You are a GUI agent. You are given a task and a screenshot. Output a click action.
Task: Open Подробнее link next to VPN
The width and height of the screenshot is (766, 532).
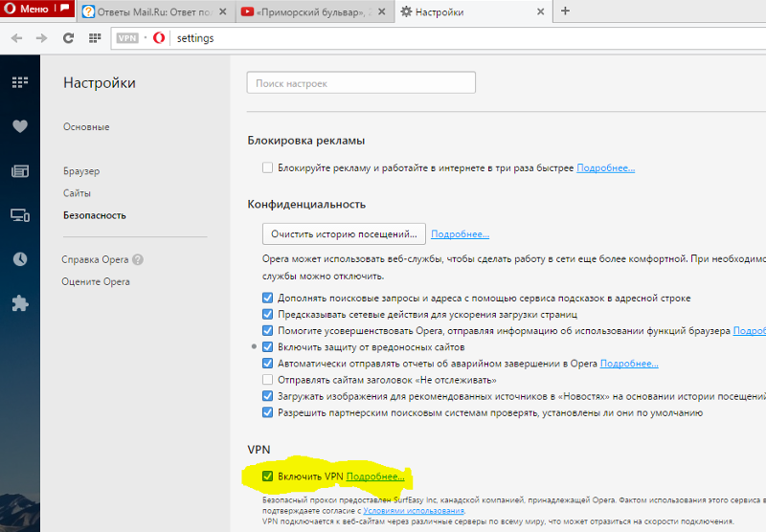coord(375,477)
